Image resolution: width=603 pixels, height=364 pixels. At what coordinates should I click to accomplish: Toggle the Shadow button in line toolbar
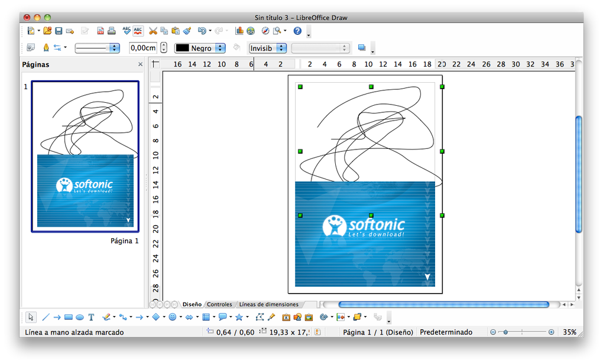(362, 48)
